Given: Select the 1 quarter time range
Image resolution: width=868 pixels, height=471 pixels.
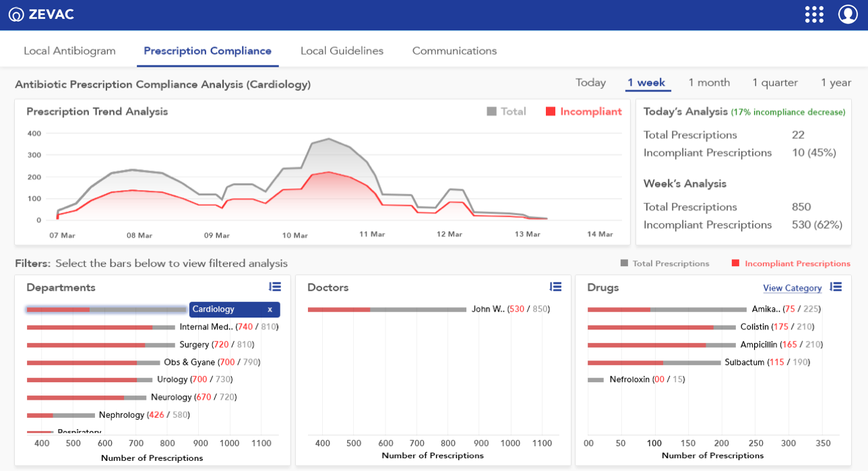Looking at the screenshot, I should pyautogui.click(x=775, y=83).
